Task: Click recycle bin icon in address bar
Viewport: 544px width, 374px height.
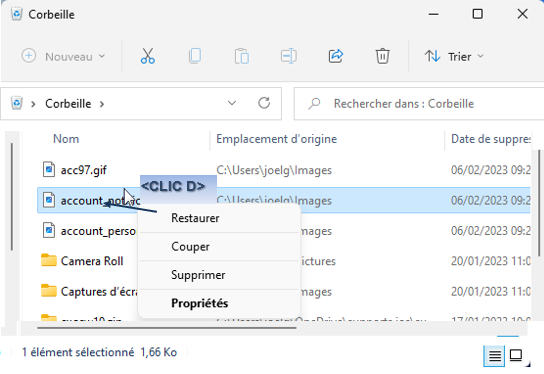Action: [17, 103]
